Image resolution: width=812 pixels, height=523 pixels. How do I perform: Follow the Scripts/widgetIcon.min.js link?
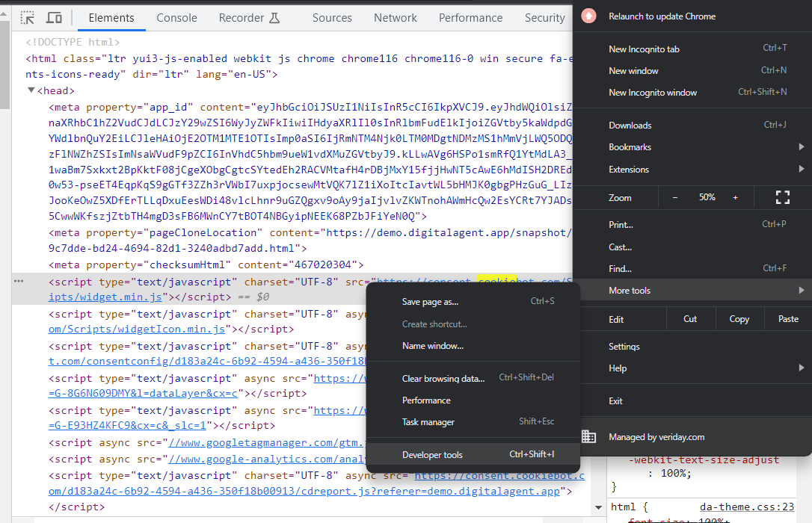point(137,329)
